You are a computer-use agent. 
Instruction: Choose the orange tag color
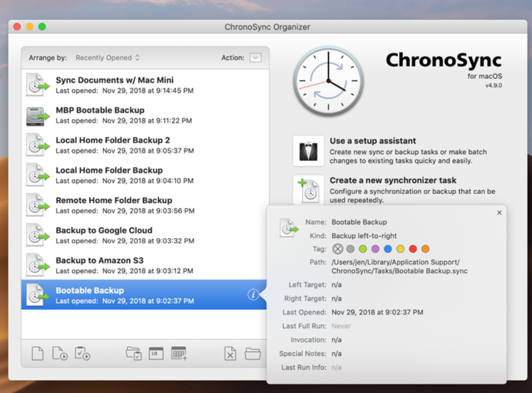(425, 249)
